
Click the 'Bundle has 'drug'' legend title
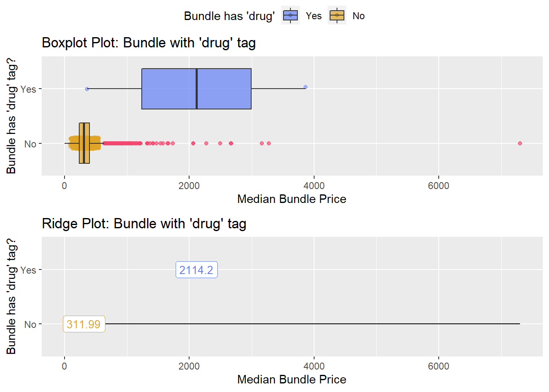(229, 16)
